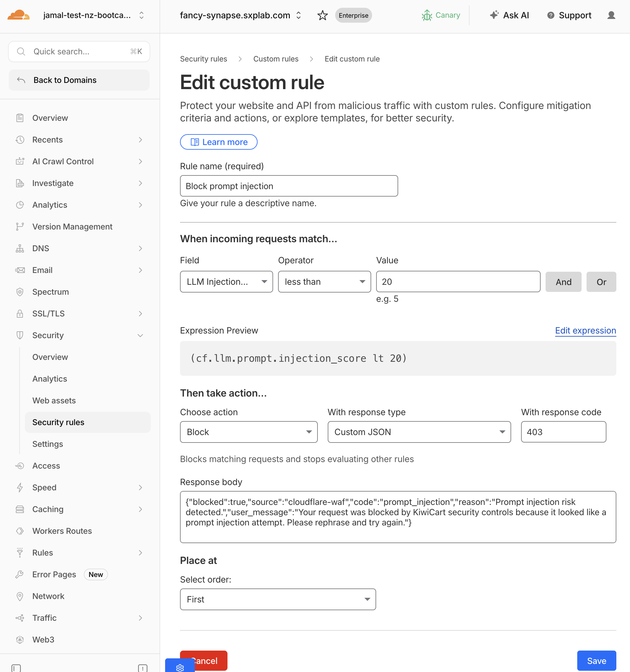Click the Speed lightning bolt icon
This screenshot has width=630, height=672.
coord(20,488)
